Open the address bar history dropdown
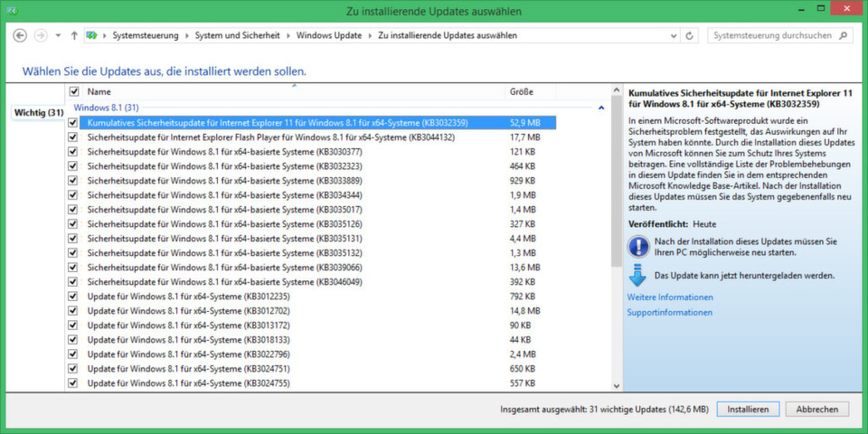Image resolution: width=868 pixels, height=434 pixels. 674,35
